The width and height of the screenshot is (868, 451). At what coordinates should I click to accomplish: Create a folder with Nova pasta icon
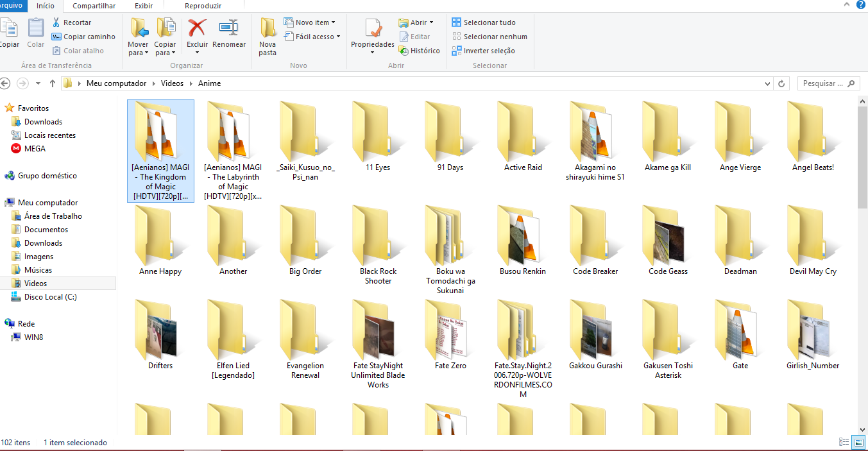[x=268, y=29]
